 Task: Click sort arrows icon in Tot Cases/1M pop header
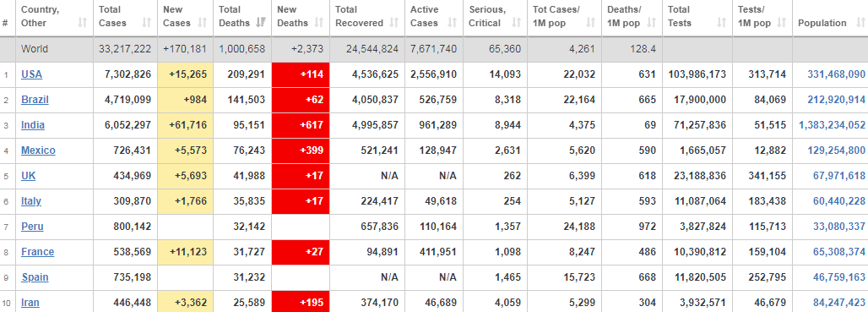(x=591, y=23)
